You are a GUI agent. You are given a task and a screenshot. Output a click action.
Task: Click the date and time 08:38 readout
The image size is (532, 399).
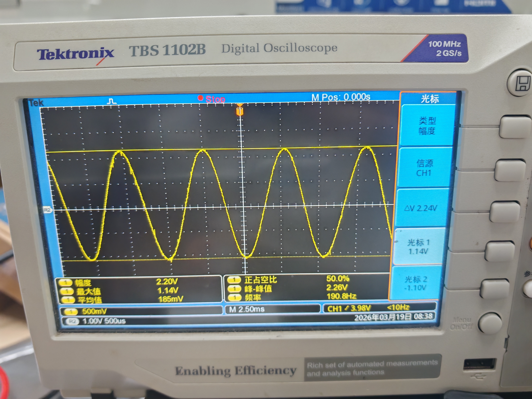click(393, 317)
